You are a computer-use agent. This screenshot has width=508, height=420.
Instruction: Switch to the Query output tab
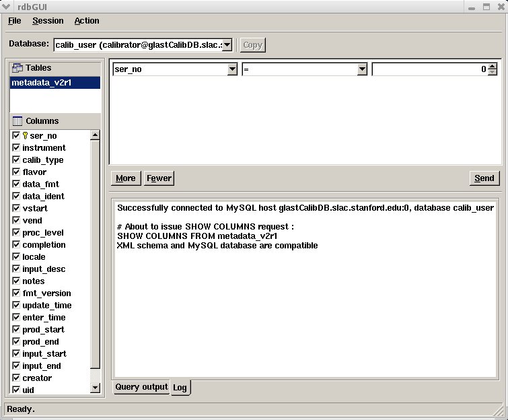click(x=141, y=387)
